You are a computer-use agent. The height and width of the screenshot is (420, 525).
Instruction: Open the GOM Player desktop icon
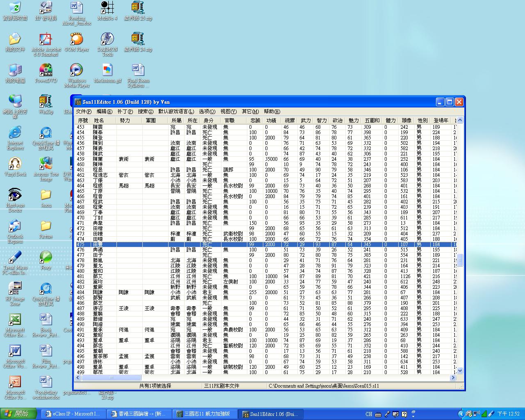[x=76, y=39]
